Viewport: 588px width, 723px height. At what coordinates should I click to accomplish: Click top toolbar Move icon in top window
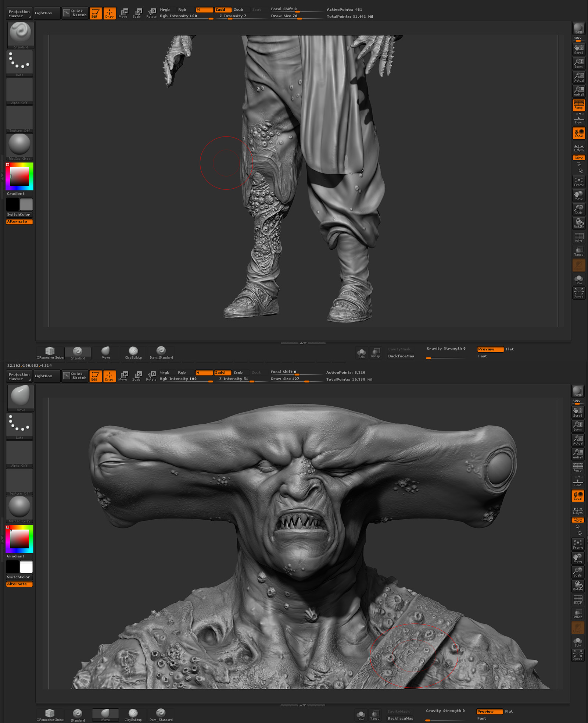click(x=123, y=13)
